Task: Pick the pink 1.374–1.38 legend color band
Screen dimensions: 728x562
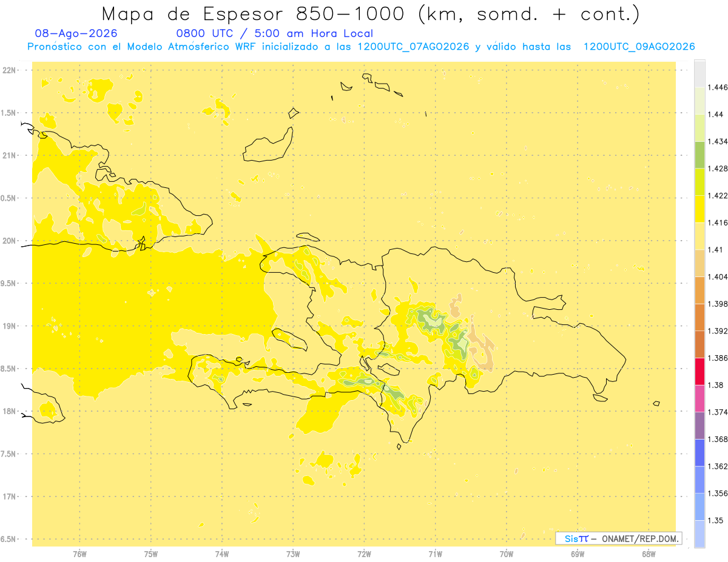Action: [x=699, y=398]
